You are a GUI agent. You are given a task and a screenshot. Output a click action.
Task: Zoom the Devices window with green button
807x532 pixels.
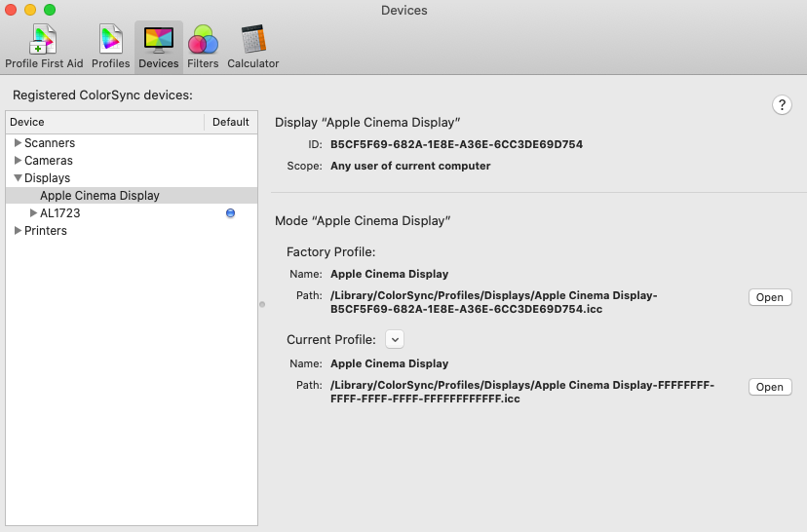pyautogui.click(x=50, y=10)
